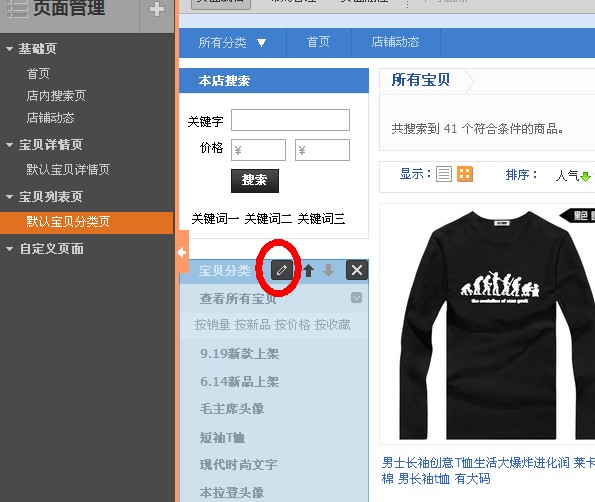Click the 关键字 text input field
The width and height of the screenshot is (595, 502).
[290, 120]
